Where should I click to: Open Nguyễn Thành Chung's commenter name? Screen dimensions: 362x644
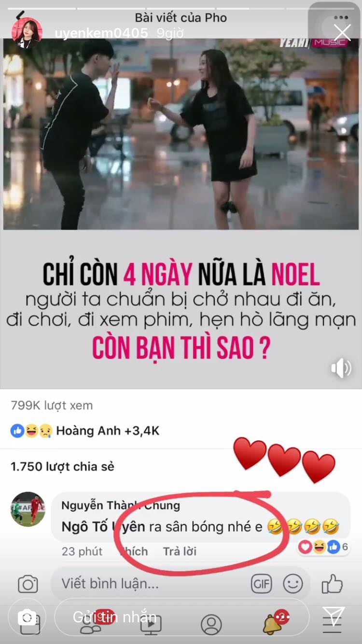121,505
